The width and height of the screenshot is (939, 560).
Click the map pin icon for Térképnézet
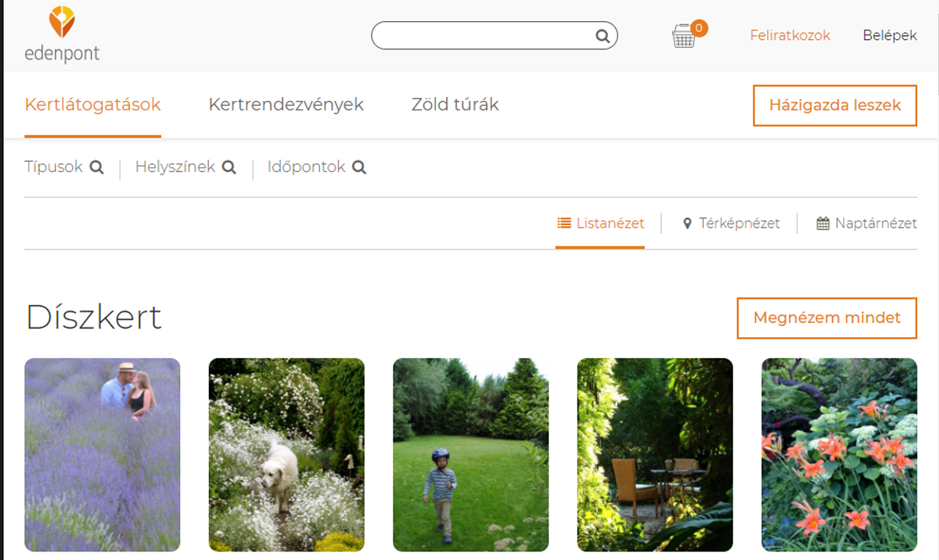coord(688,224)
